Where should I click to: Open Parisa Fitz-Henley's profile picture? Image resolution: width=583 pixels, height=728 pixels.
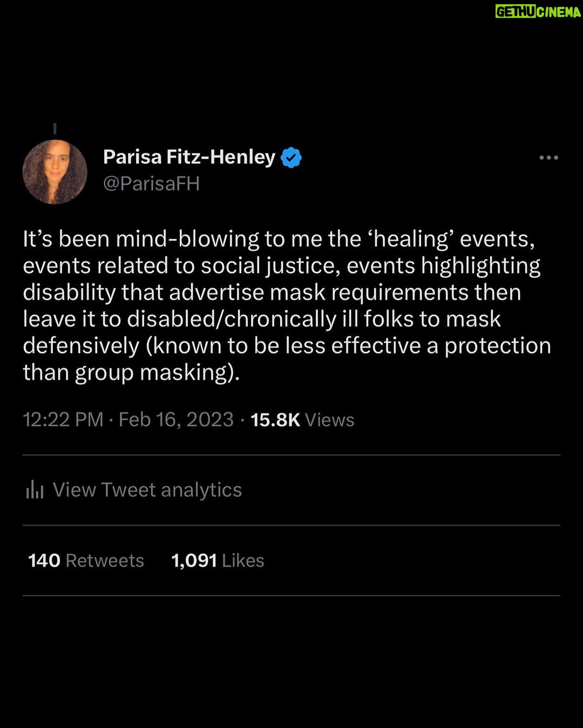55,172
